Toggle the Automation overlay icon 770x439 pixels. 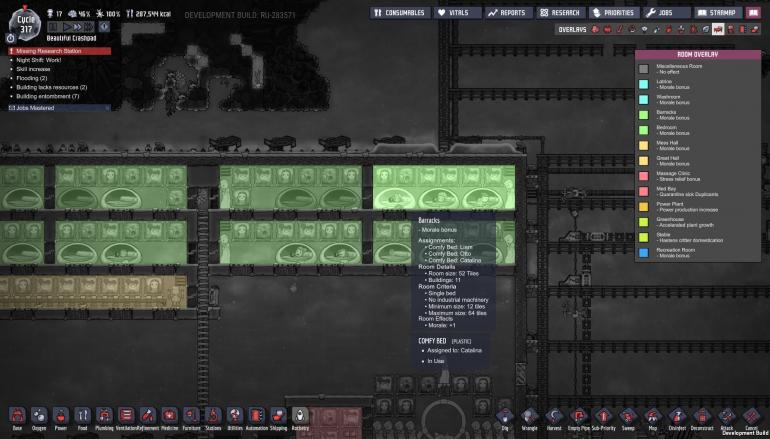(743, 29)
